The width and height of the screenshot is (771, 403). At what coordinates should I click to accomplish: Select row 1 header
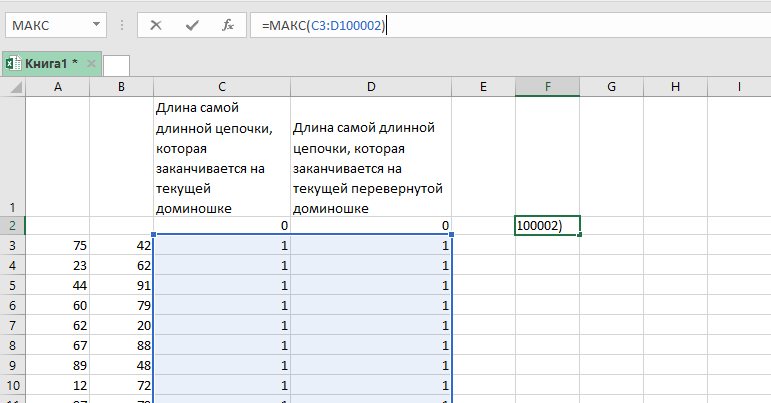coord(12,156)
